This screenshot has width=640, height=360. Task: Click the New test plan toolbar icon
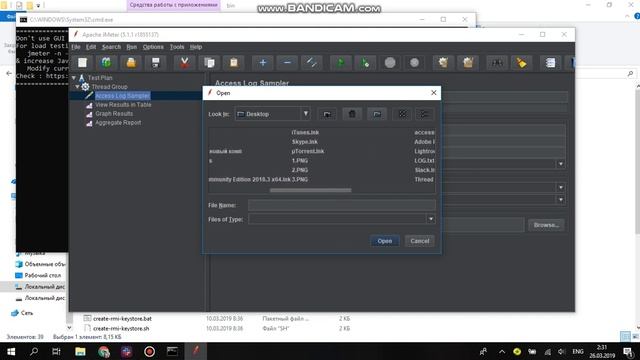[x=82, y=63]
